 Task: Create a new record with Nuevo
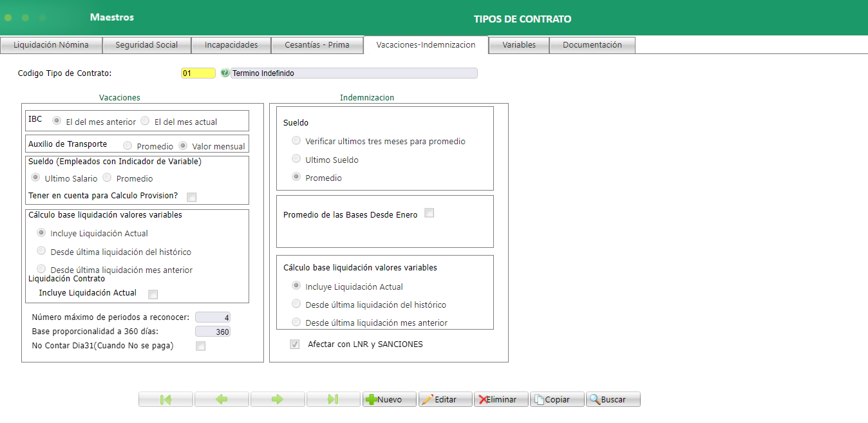coord(390,400)
